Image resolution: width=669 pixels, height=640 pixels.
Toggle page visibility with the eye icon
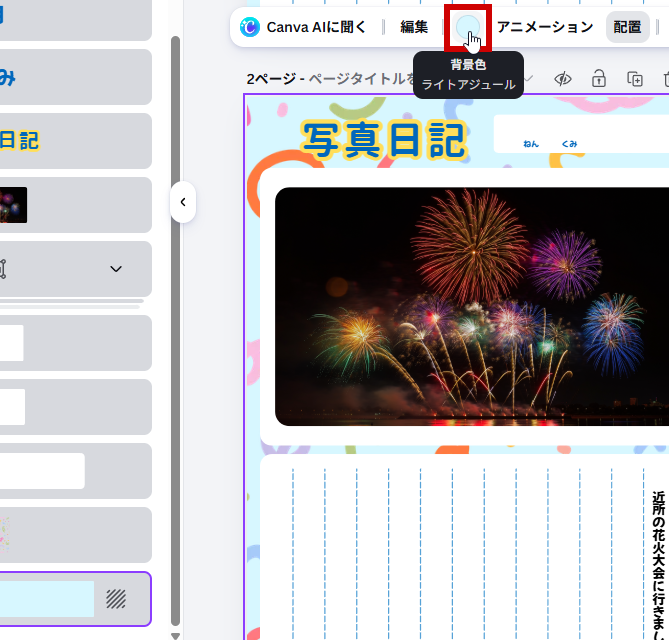click(563, 79)
